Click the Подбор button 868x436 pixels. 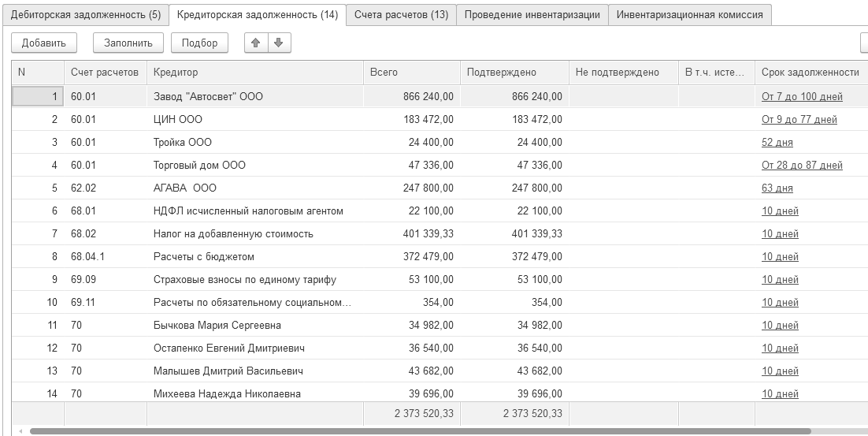[x=199, y=43]
